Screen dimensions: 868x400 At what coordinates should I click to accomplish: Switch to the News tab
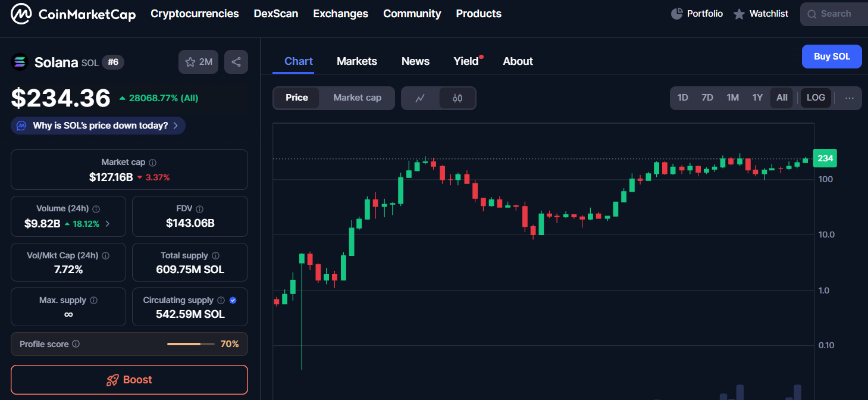415,61
